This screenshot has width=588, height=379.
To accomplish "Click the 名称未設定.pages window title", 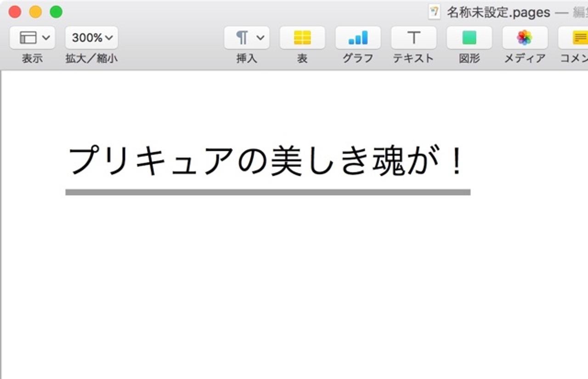I will (498, 12).
